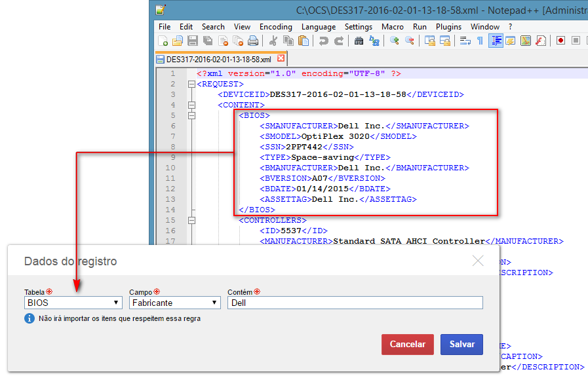
Task: Click the BDATE 01/14/2015 line
Action: point(324,189)
